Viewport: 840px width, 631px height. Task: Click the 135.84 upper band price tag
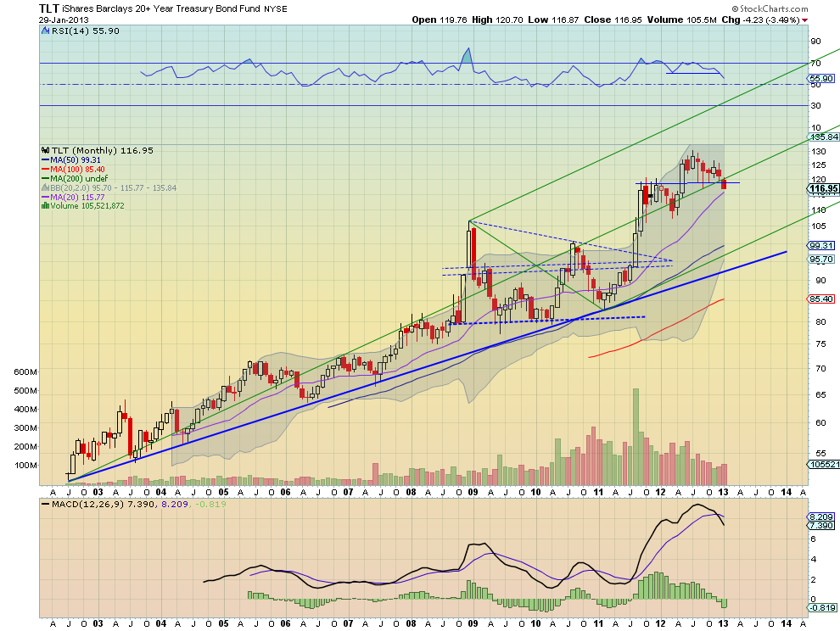pyautogui.click(x=825, y=137)
